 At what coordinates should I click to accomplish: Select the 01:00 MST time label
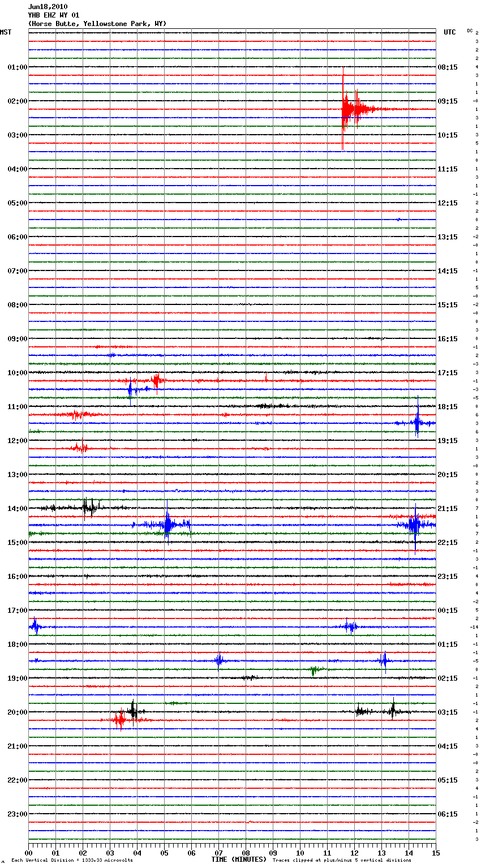(18, 67)
